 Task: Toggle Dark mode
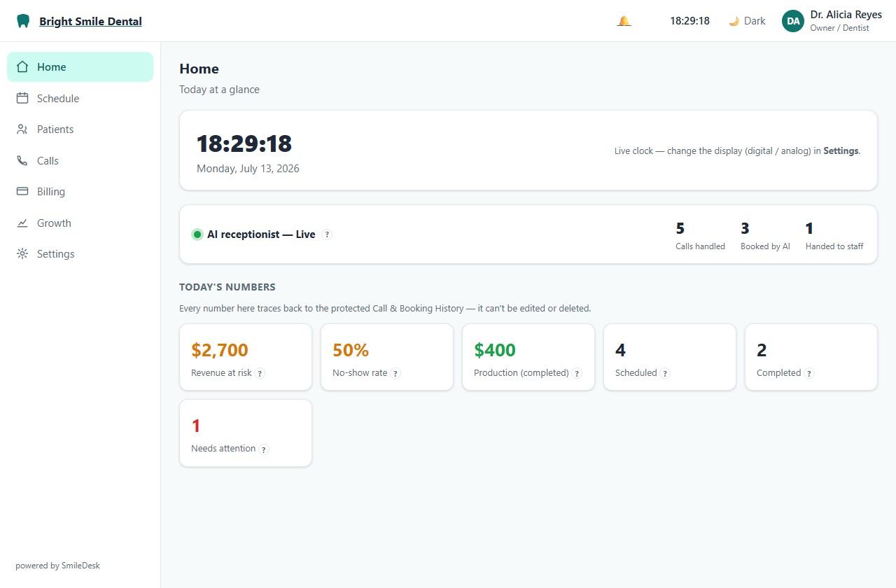747,21
